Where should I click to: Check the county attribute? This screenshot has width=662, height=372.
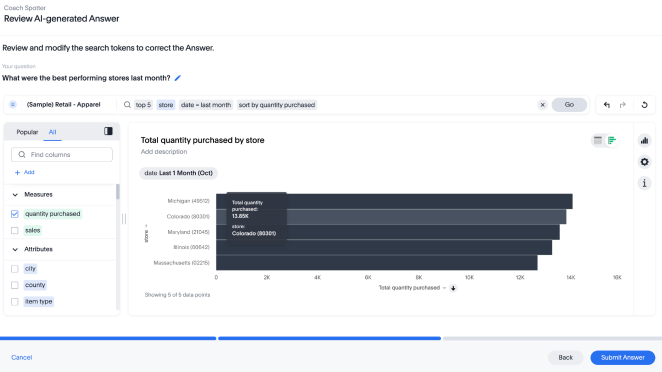point(15,285)
